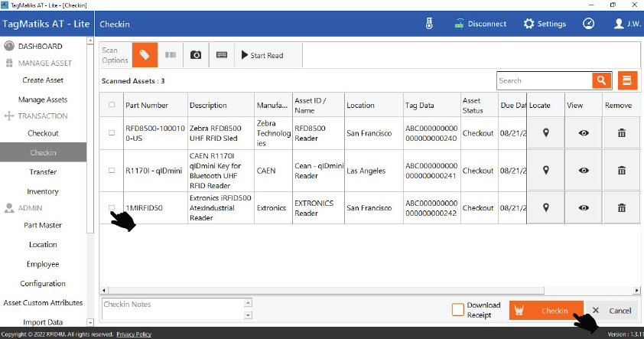The height and width of the screenshot is (339, 644).
Task: Open Checkout in the Transaction menu
Action: pyautogui.click(x=43, y=133)
